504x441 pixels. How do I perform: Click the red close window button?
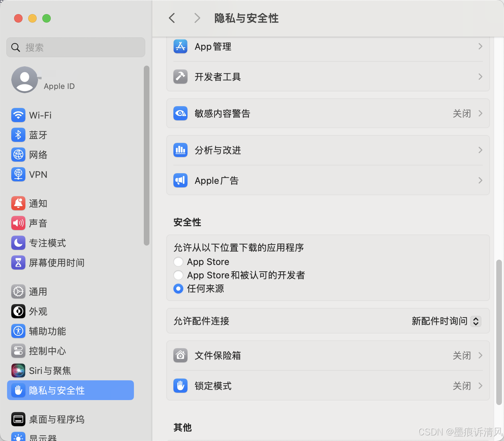[x=18, y=18]
